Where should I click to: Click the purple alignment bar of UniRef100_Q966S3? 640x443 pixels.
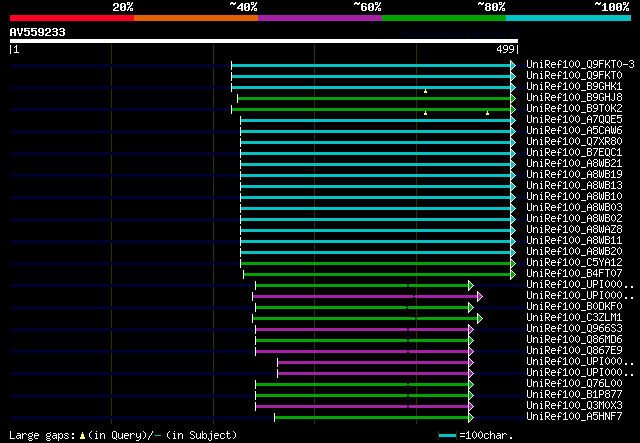point(362,329)
